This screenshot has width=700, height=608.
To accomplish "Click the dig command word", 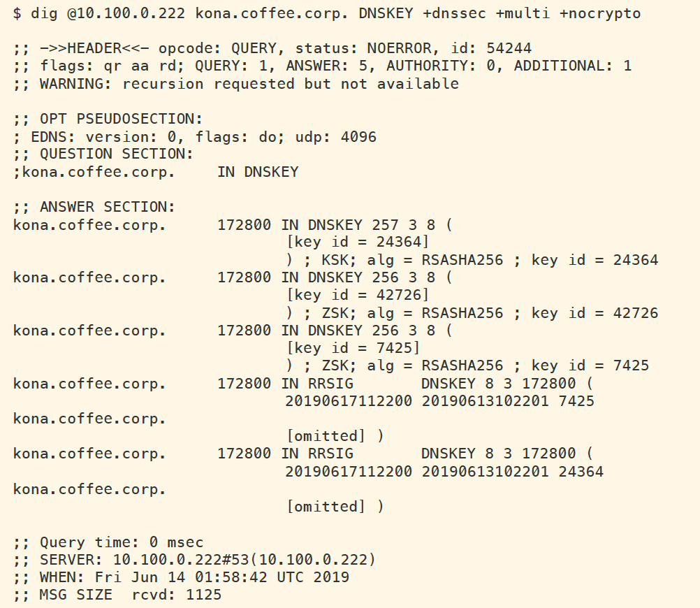I will [43, 14].
